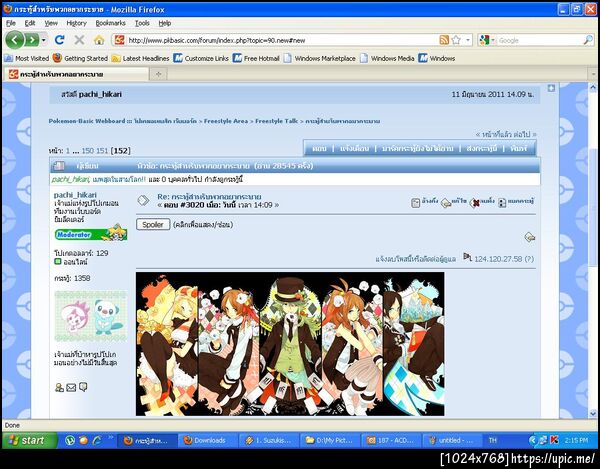Click the Modify post pencil icon

click(x=453, y=202)
